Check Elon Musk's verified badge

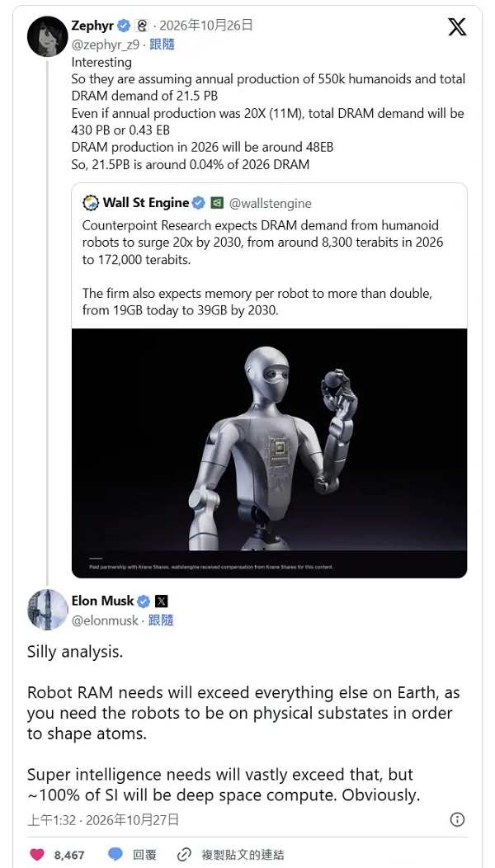click(144, 601)
